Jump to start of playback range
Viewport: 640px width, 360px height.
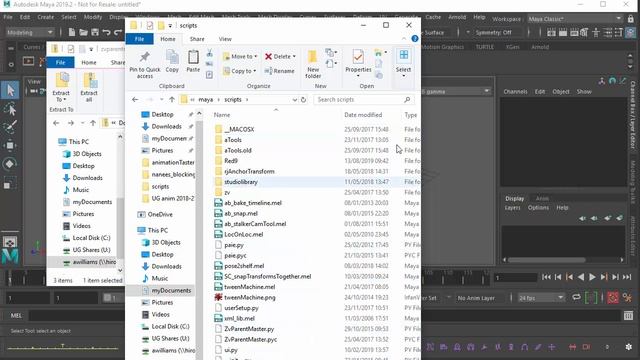click(546, 277)
